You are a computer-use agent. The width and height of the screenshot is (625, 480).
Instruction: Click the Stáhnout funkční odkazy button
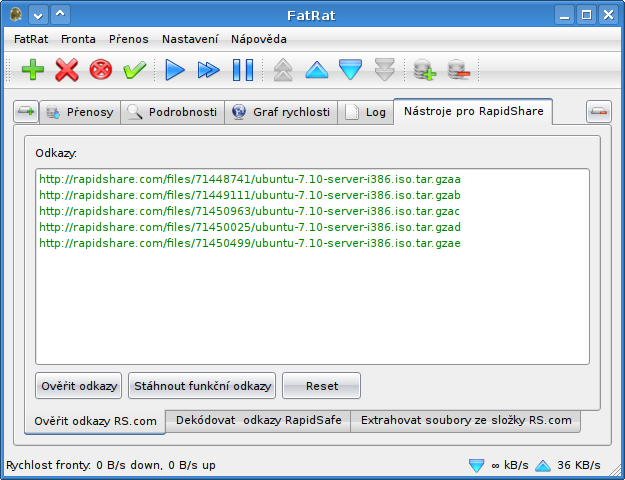point(202,386)
